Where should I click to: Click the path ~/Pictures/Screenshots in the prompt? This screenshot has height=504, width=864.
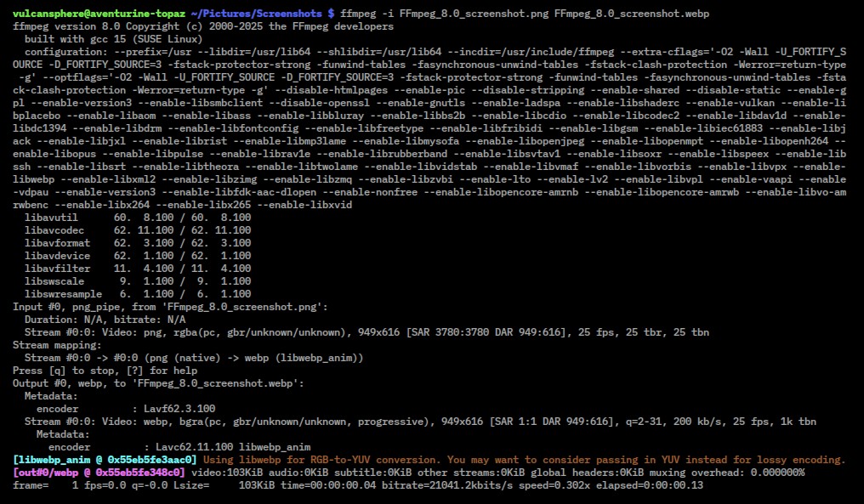point(256,14)
